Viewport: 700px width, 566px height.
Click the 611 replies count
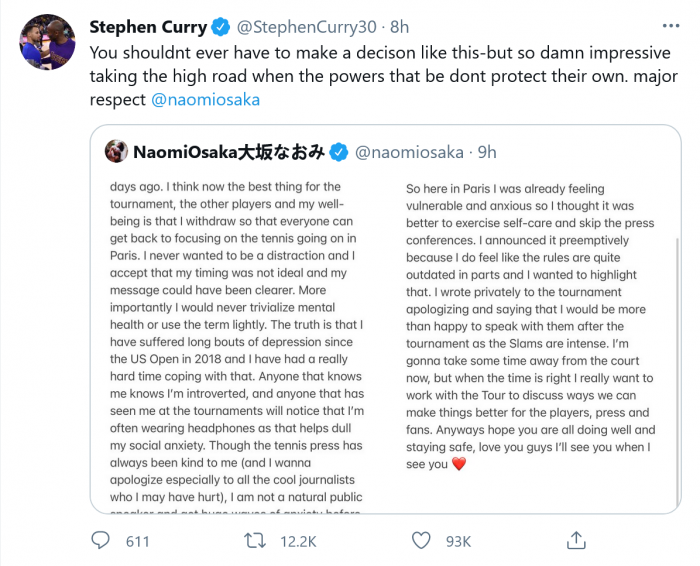pos(137,541)
